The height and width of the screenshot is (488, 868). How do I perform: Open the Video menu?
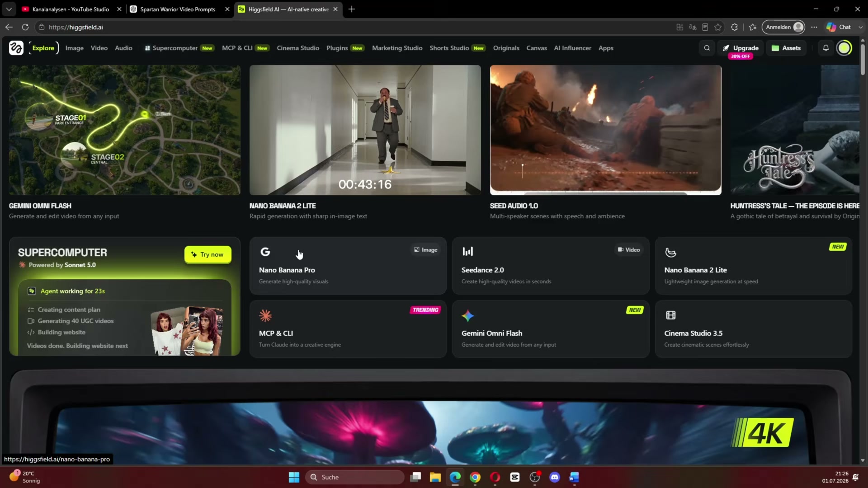[99, 48]
